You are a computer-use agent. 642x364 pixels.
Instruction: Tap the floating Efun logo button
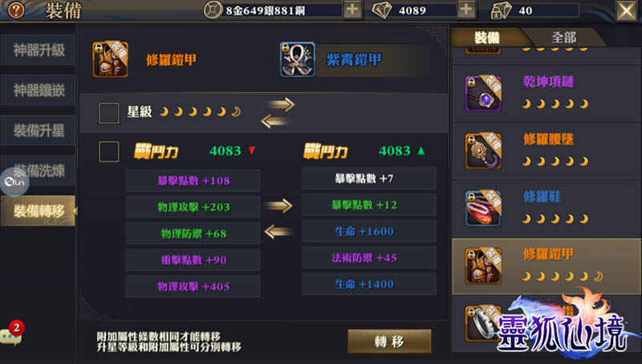tap(14, 182)
